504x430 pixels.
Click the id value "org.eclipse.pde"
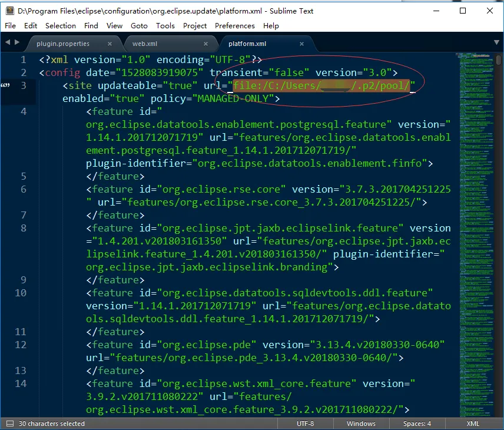[x=206, y=345]
